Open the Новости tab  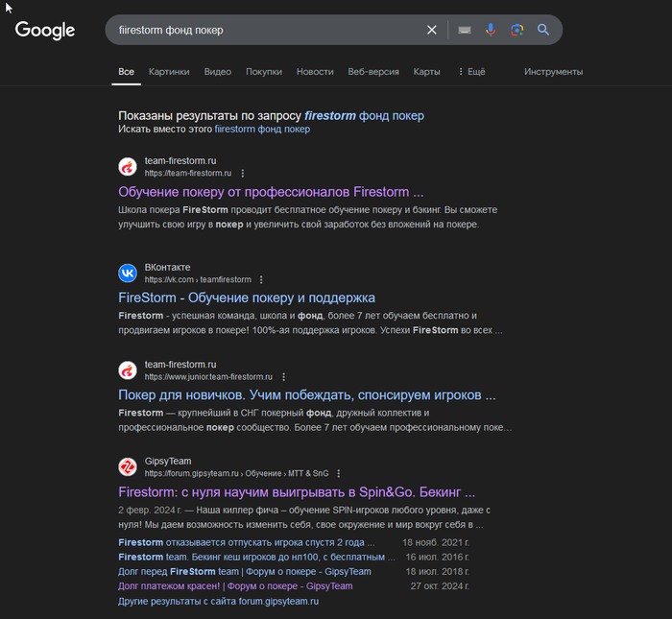point(315,72)
